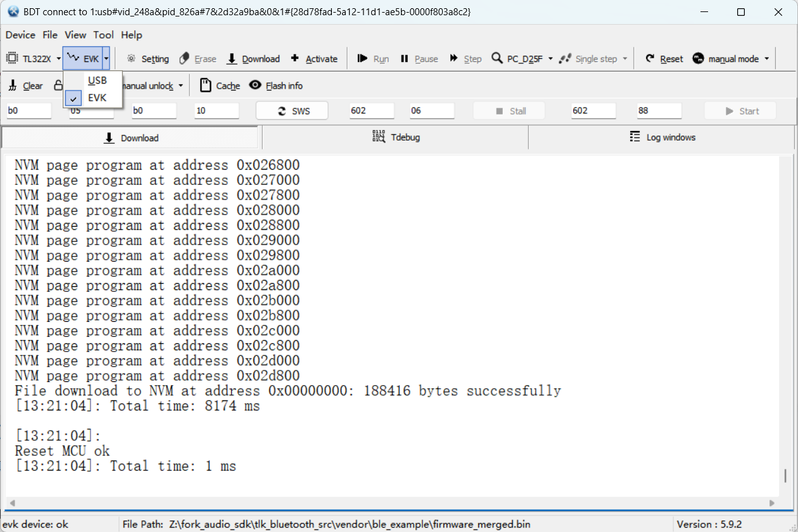Select USB in the connection dropdown list
Viewport: 798px width, 532px height.
(x=93, y=80)
